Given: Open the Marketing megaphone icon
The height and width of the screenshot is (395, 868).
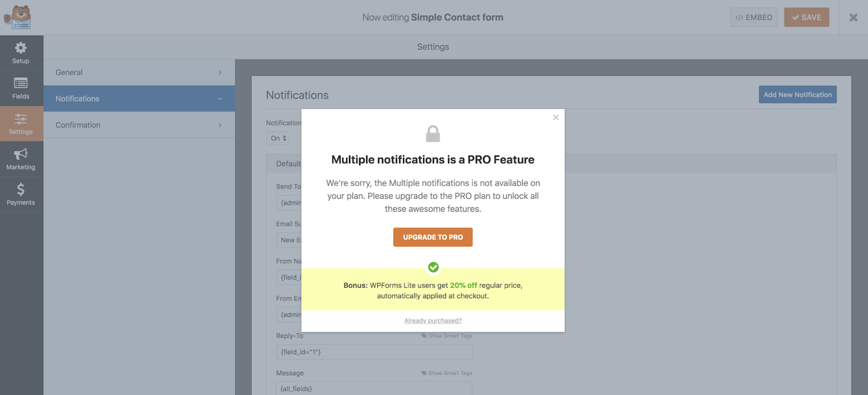Looking at the screenshot, I should click(x=21, y=154).
